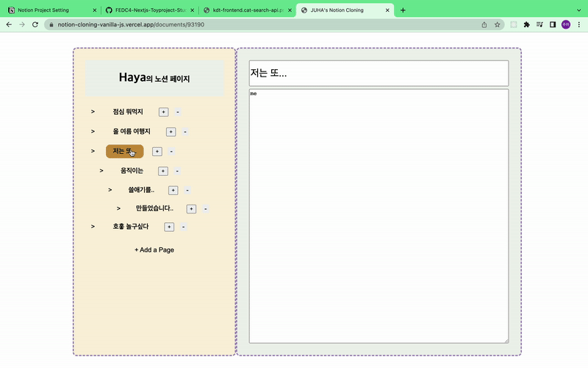Expand the 올 여름 여행지 page arrow
588x368 pixels.
click(x=93, y=132)
